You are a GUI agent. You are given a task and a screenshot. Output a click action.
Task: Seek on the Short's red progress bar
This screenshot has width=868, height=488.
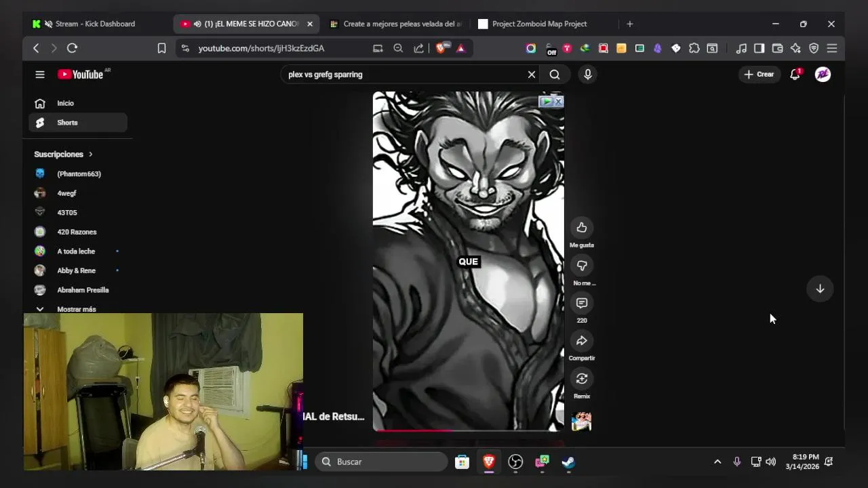pyautogui.click(x=468, y=430)
